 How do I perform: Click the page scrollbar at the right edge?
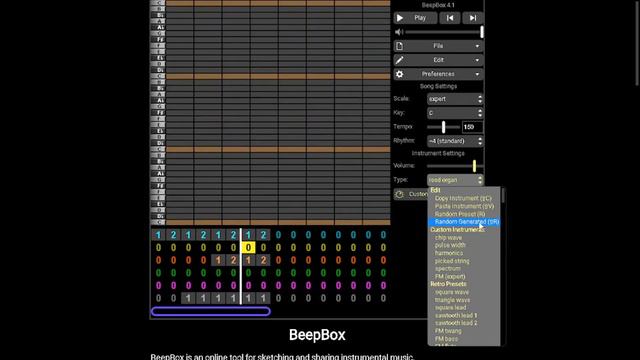click(x=638, y=43)
